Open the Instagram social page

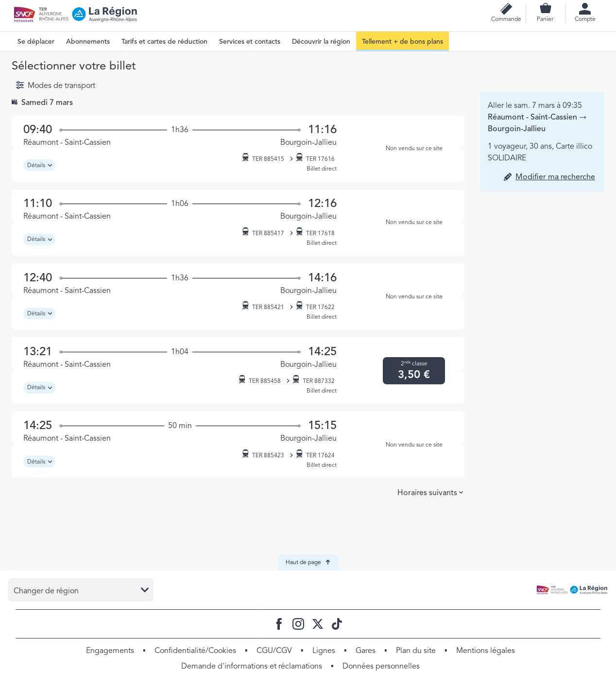[x=298, y=624]
